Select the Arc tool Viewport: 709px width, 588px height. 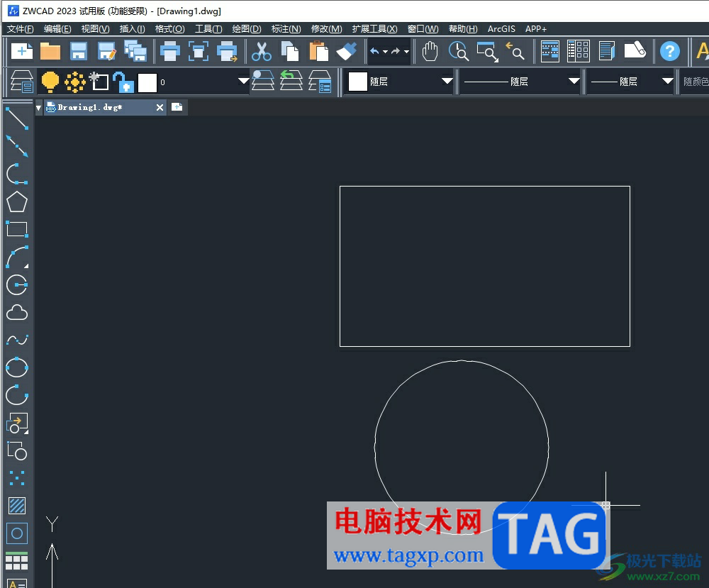coord(17,257)
